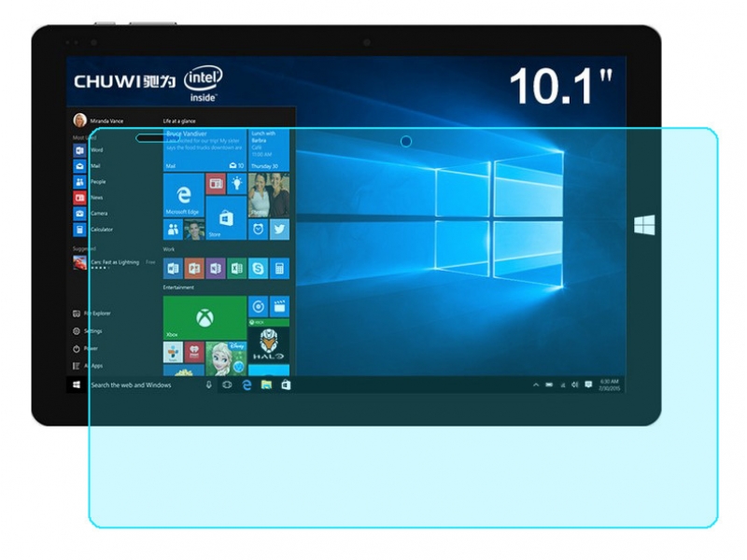
Task: Click the red News tile
Action: point(216,184)
